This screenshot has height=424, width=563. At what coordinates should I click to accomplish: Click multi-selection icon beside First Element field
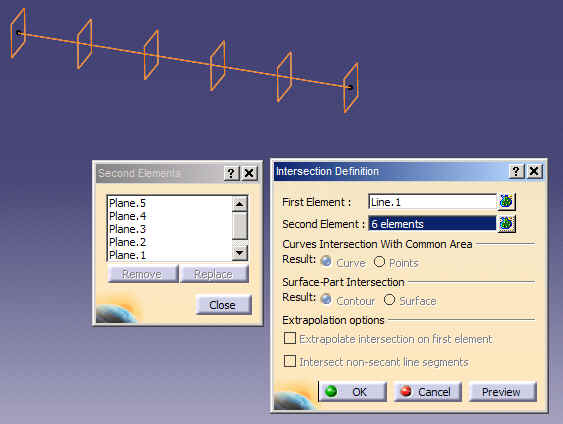(x=506, y=201)
